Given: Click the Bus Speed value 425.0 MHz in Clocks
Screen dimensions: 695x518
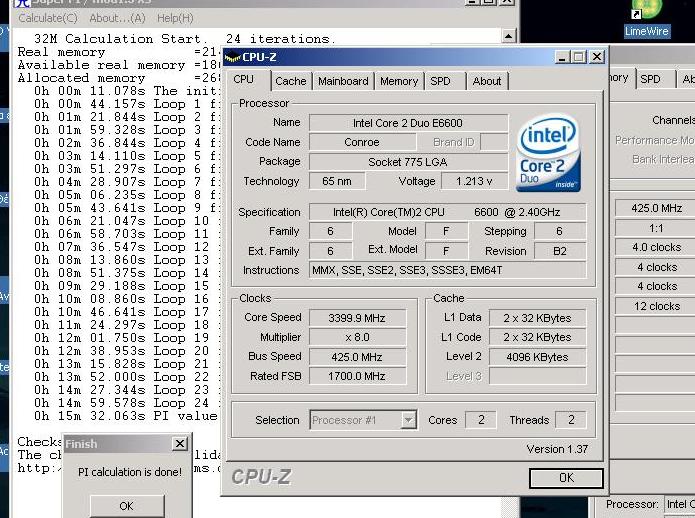Looking at the screenshot, I should 357,357.
